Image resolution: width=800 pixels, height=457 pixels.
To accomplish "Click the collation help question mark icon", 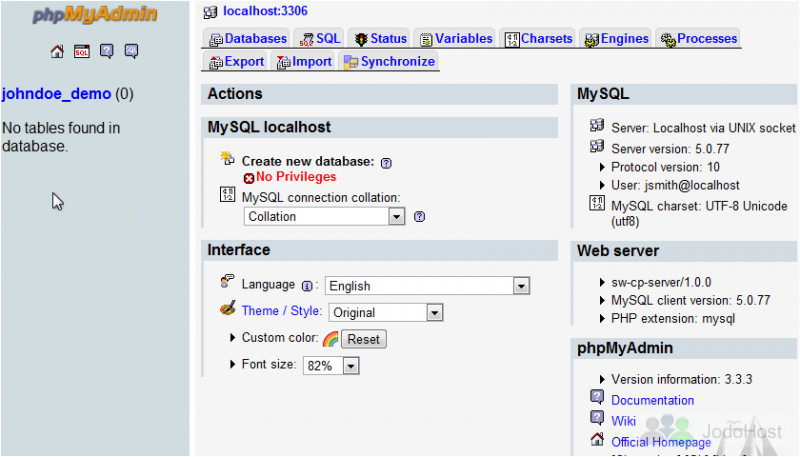I will coord(419,217).
